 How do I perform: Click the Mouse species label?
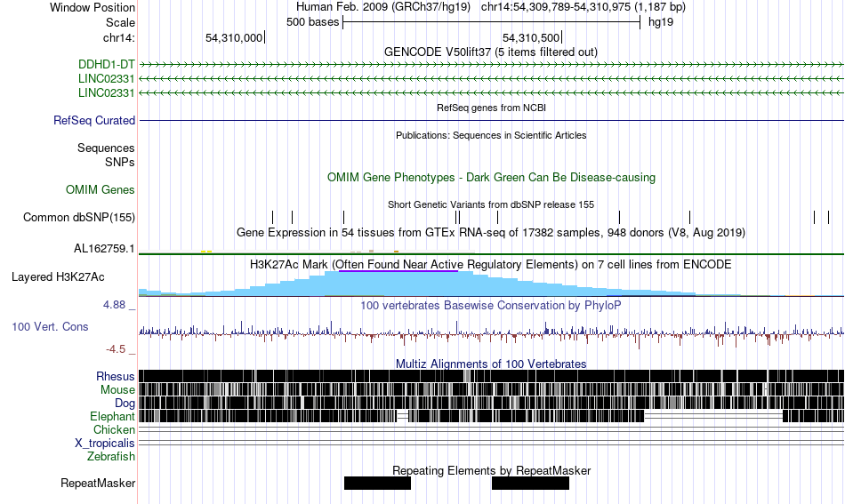117,390
